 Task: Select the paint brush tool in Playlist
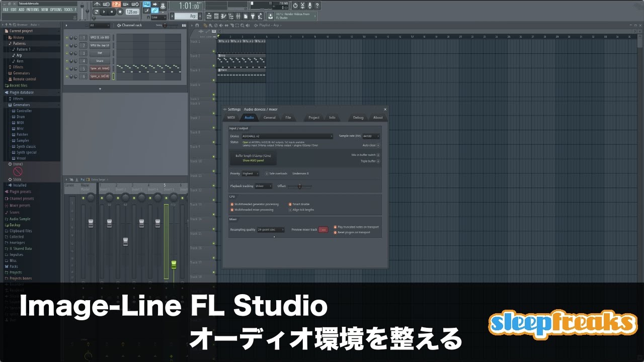click(210, 25)
